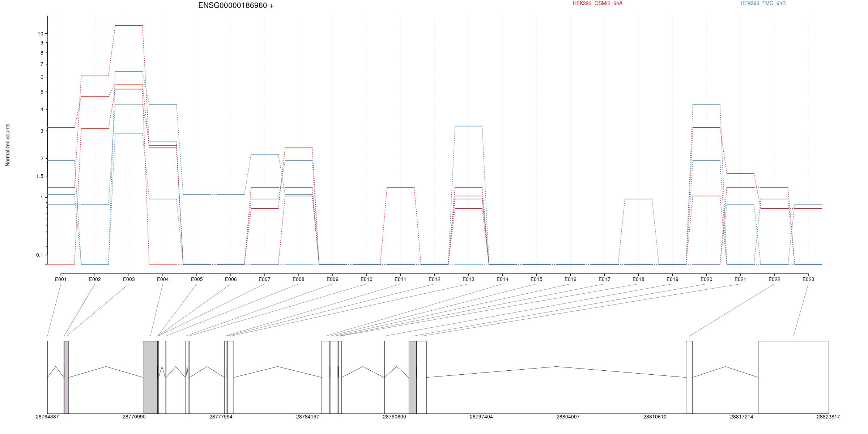Click exon label E012
868x434 pixels.
pos(434,279)
